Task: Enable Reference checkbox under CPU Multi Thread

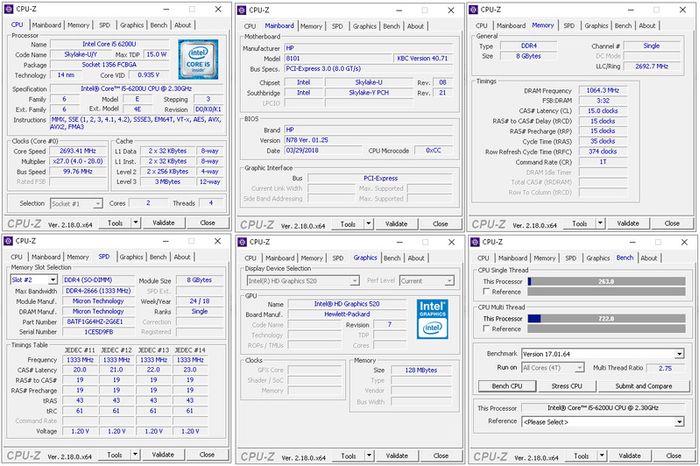Action: click(487, 329)
